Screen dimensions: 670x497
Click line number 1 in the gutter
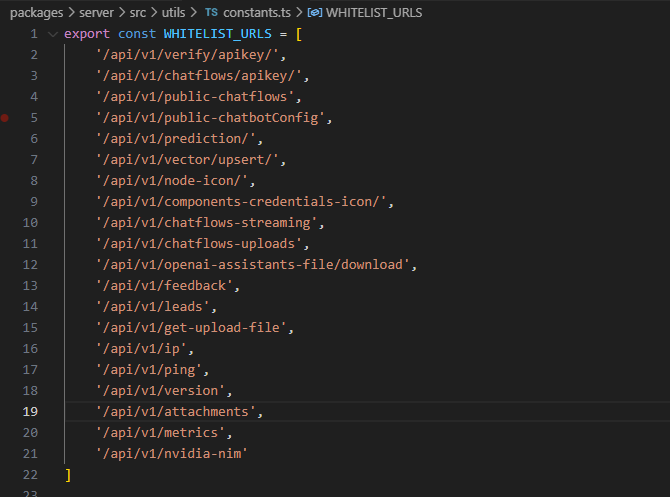coord(34,34)
